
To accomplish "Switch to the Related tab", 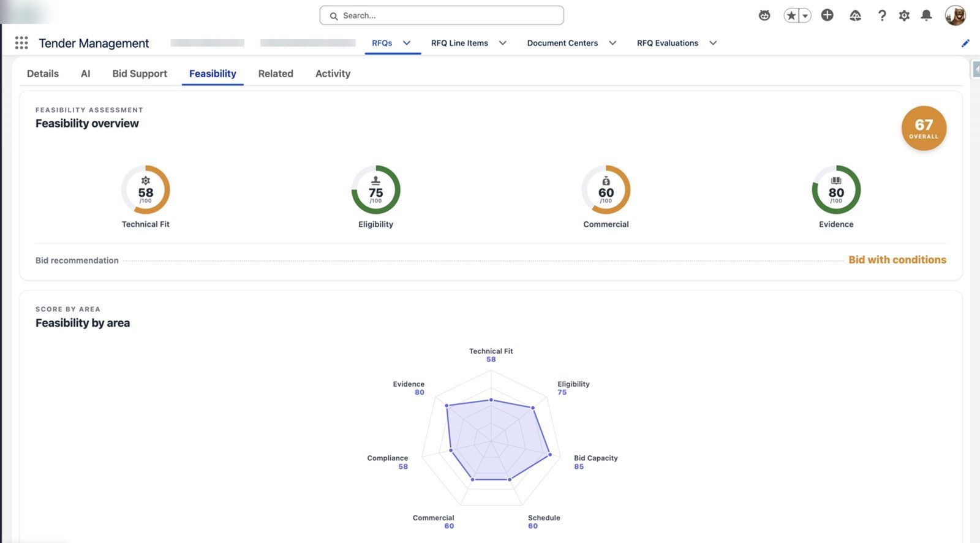I will pos(276,74).
